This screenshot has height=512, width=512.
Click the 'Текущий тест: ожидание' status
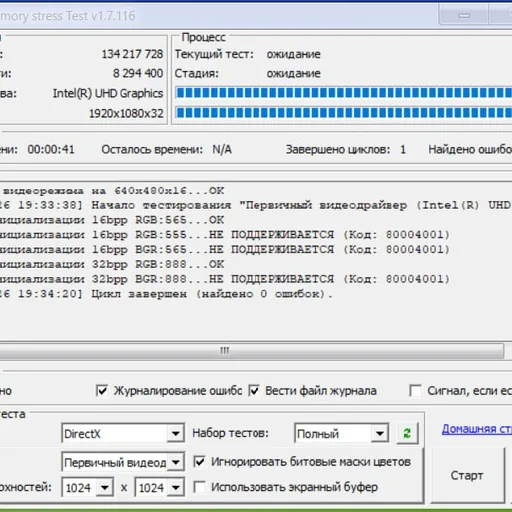point(248,54)
